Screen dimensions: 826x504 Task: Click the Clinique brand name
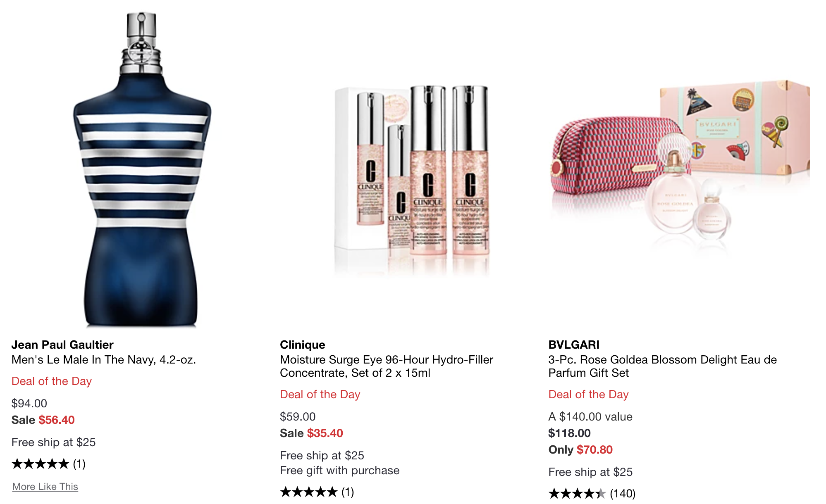click(x=303, y=345)
